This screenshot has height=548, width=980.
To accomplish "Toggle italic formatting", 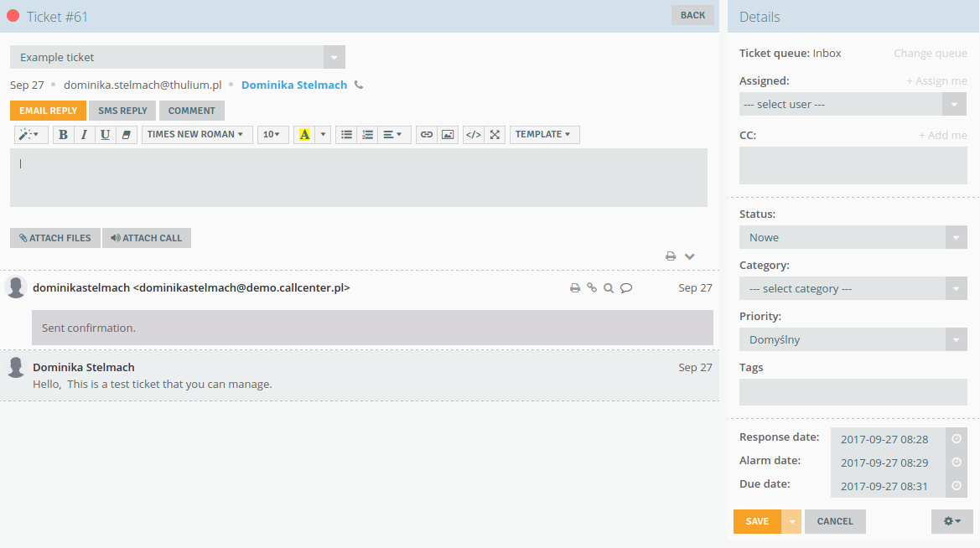I will click(x=84, y=134).
